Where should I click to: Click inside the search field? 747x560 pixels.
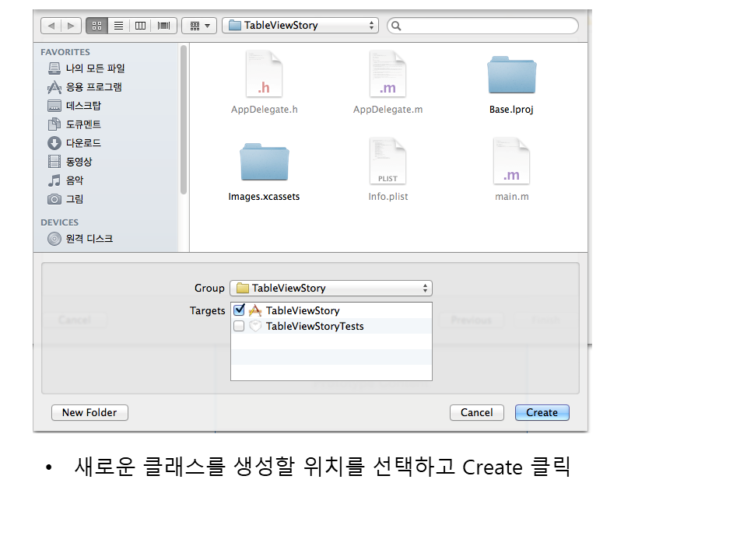pyautogui.click(x=486, y=26)
